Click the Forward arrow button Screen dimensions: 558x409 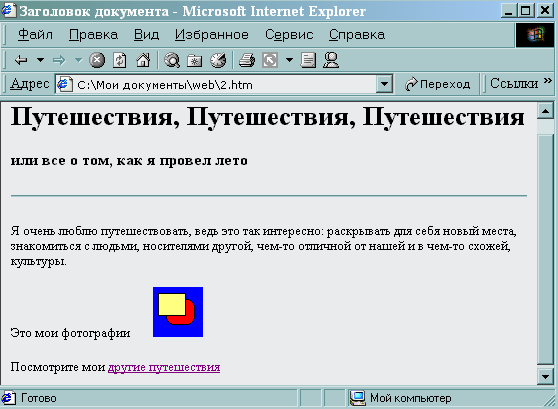(x=59, y=60)
